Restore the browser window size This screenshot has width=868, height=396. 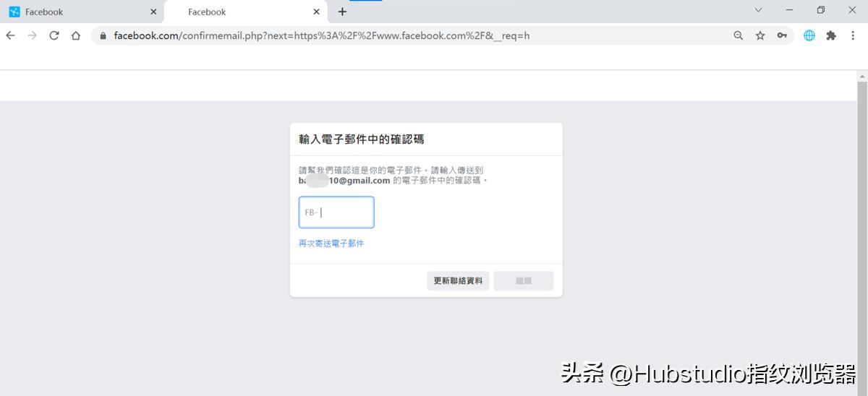(821, 10)
